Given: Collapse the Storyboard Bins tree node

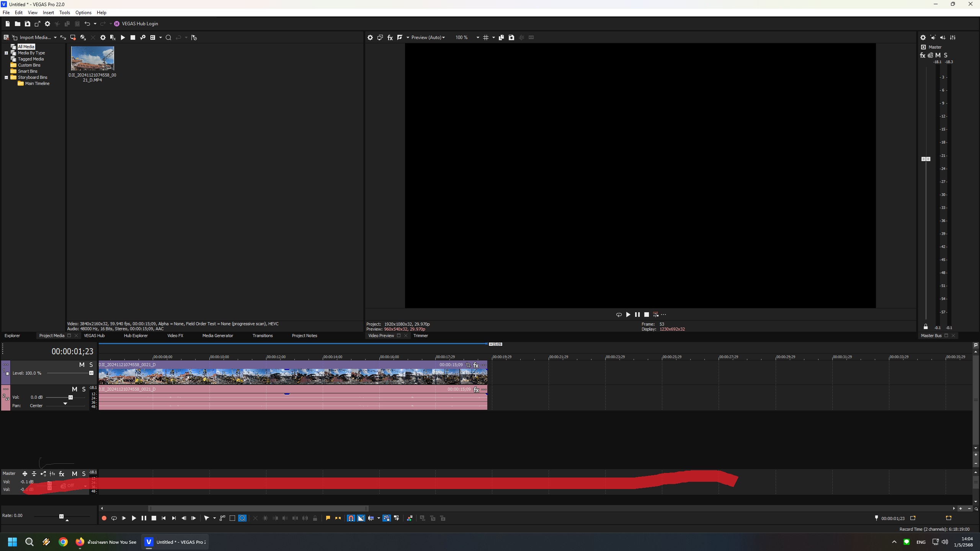Looking at the screenshot, I should point(6,77).
